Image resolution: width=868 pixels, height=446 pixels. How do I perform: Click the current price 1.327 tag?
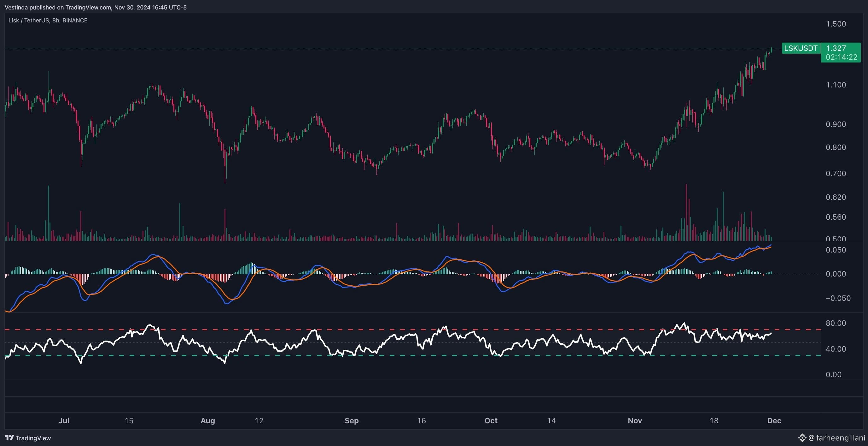[x=836, y=48]
